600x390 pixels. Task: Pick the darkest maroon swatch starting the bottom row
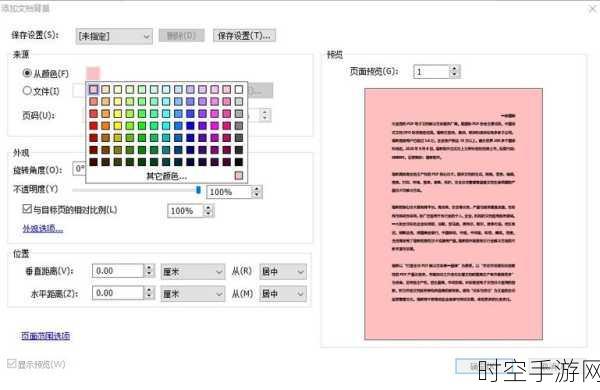pyautogui.click(x=93, y=162)
